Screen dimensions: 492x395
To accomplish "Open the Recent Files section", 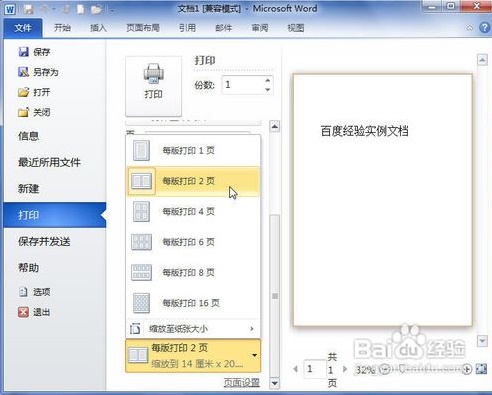I will click(x=49, y=162).
